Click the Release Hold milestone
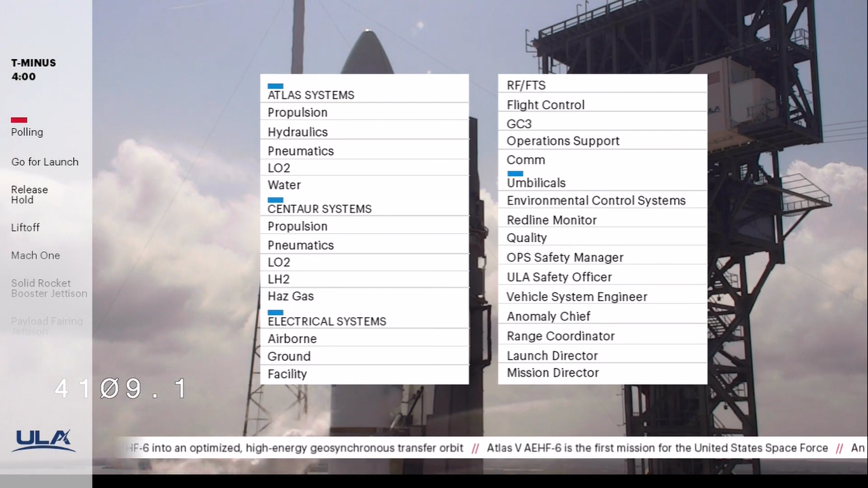 coord(29,194)
